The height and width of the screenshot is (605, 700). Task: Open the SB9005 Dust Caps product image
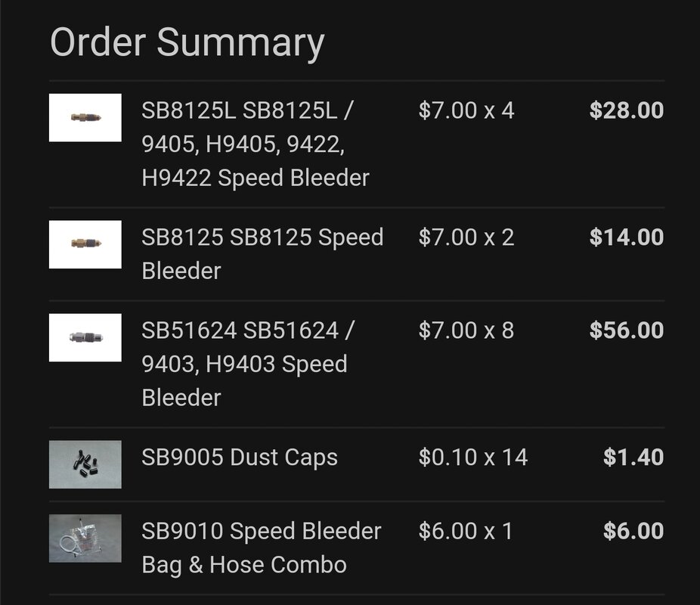click(85, 464)
